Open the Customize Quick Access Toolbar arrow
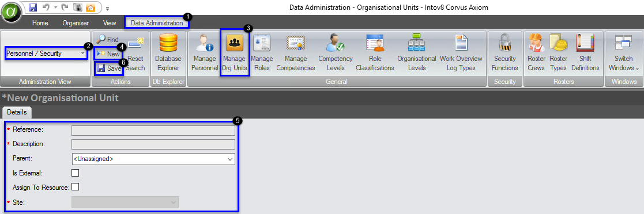The width and height of the screenshot is (644, 214). point(108,8)
